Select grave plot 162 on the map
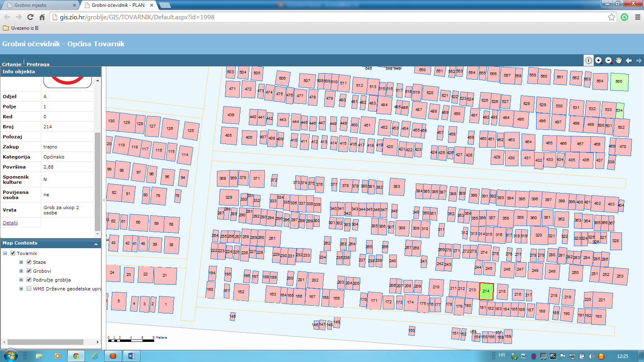Image resolution: width=644 pixels, height=362 pixels. (x=241, y=292)
